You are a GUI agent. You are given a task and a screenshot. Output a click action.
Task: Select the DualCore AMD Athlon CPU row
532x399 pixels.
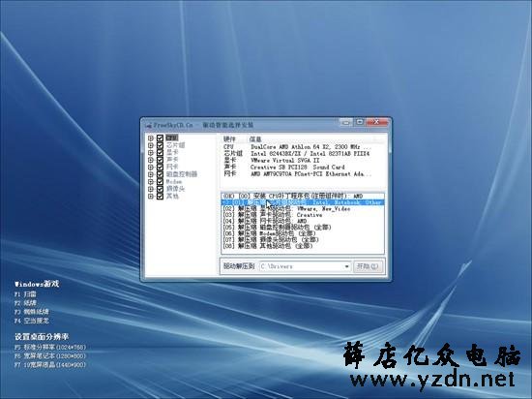298,147
